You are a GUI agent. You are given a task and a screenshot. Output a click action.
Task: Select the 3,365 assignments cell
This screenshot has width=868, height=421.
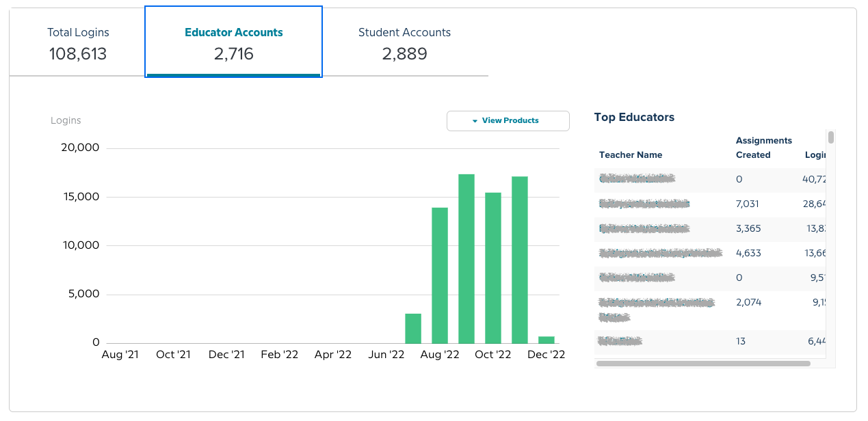(x=748, y=228)
